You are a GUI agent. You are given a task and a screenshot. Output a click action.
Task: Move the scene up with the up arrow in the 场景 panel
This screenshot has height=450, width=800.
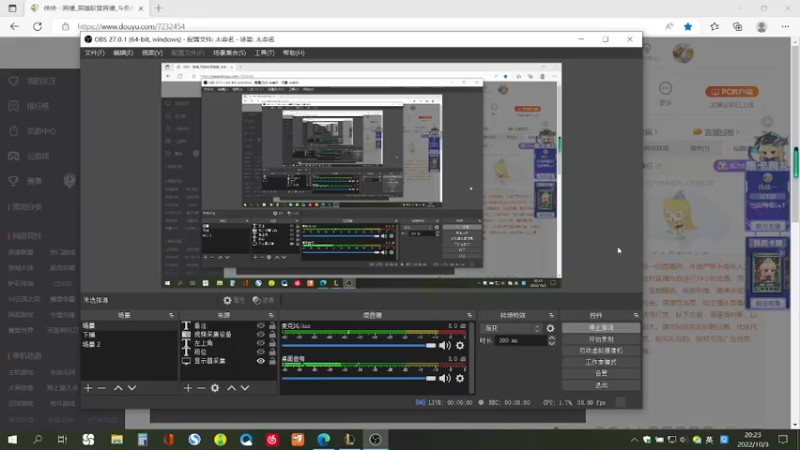[118, 388]
